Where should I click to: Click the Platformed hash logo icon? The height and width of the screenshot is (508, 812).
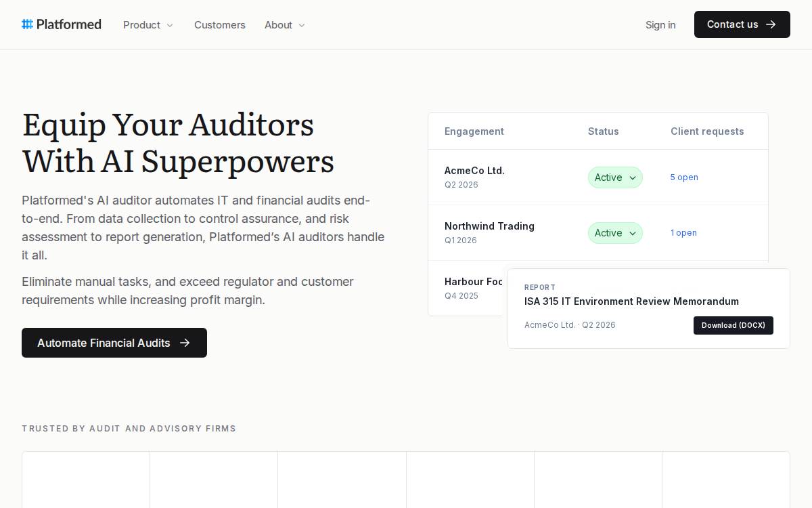point(27,24)
